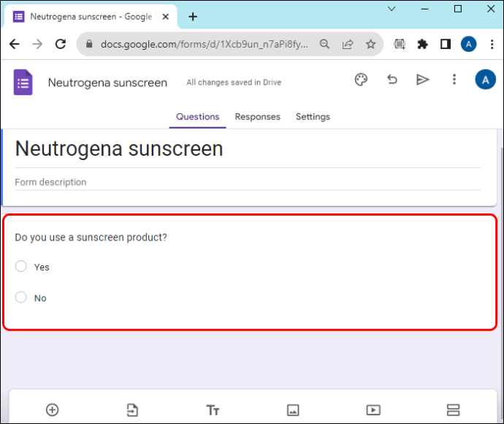Screen dimensions: 504x424
Task: Click the Import questions icon
Action: [132, 410]
